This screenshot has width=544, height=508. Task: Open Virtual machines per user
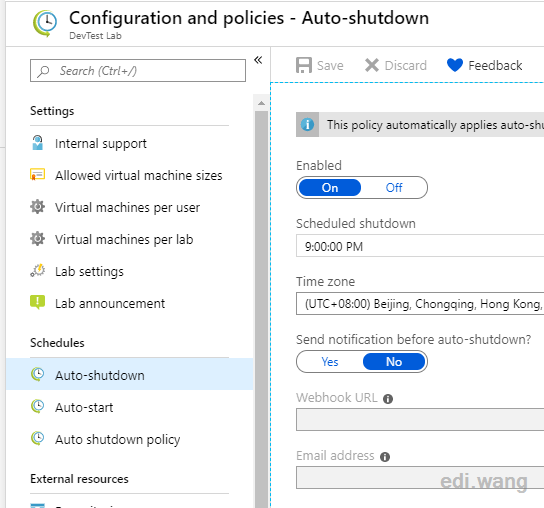click(x=129, y=207)
